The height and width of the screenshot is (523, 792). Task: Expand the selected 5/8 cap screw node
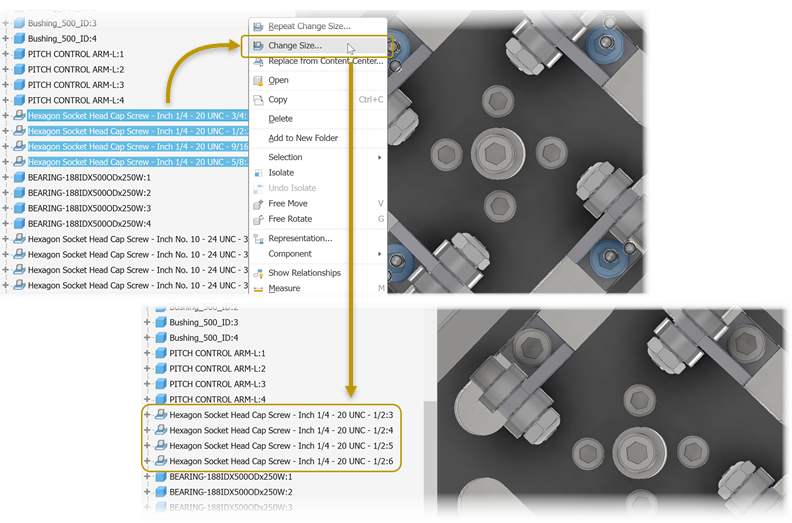[6, 162]
